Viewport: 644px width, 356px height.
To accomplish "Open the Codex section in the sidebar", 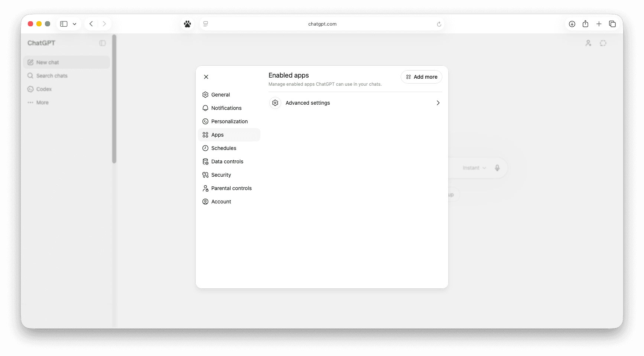I will click(43, 89).
